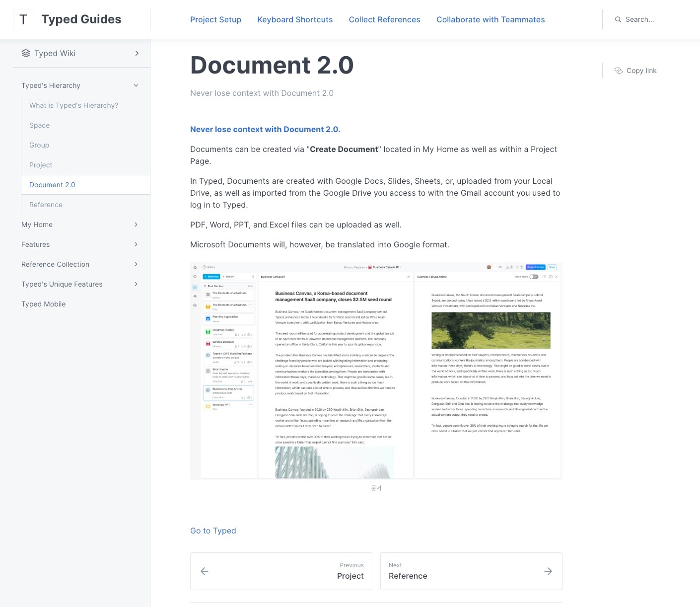Click the Copy link chain icon
The width and height of the screenshot is (700, 607).
[619, 71]
